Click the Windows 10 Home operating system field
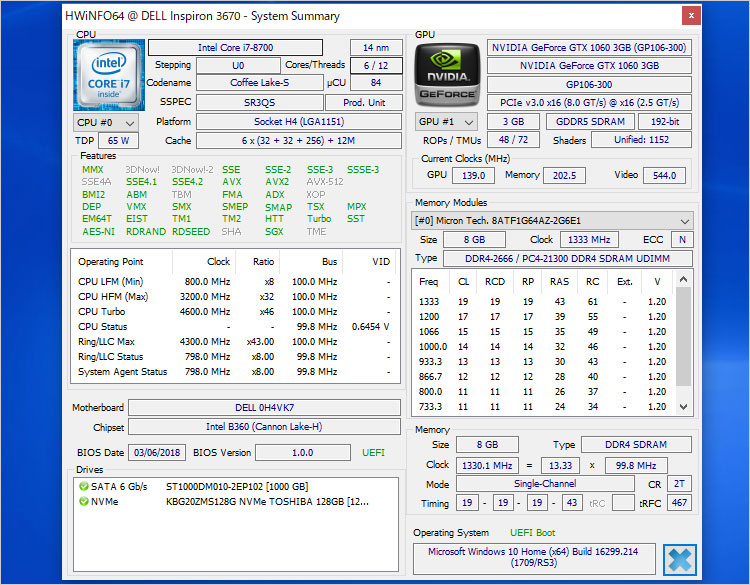 tap(533, 558)
